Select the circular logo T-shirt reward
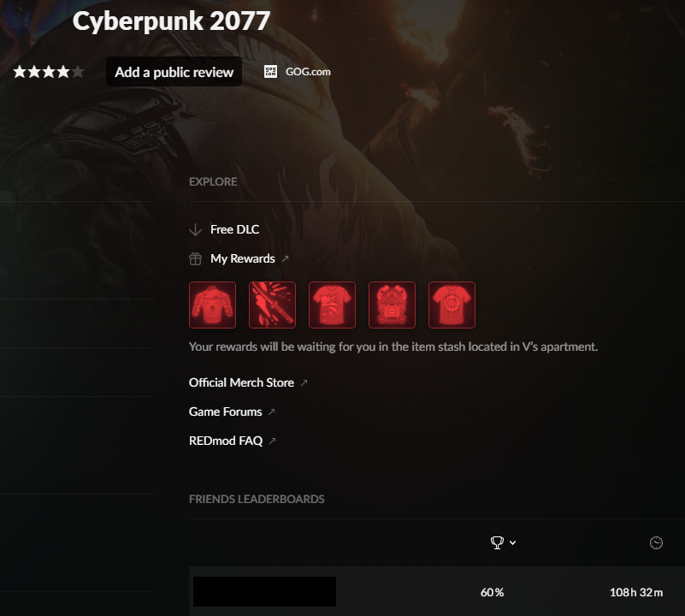Viewport: 685px width, 616px height. [452, 305]
